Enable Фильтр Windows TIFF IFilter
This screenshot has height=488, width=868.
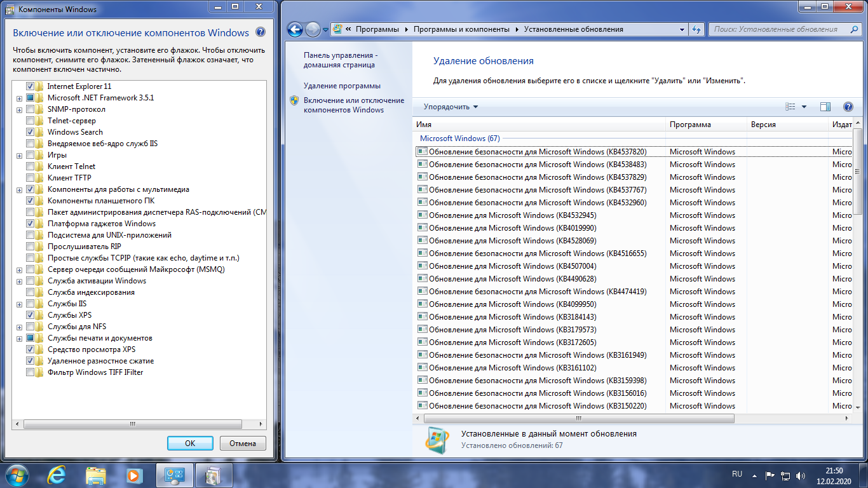click(30, 372)
